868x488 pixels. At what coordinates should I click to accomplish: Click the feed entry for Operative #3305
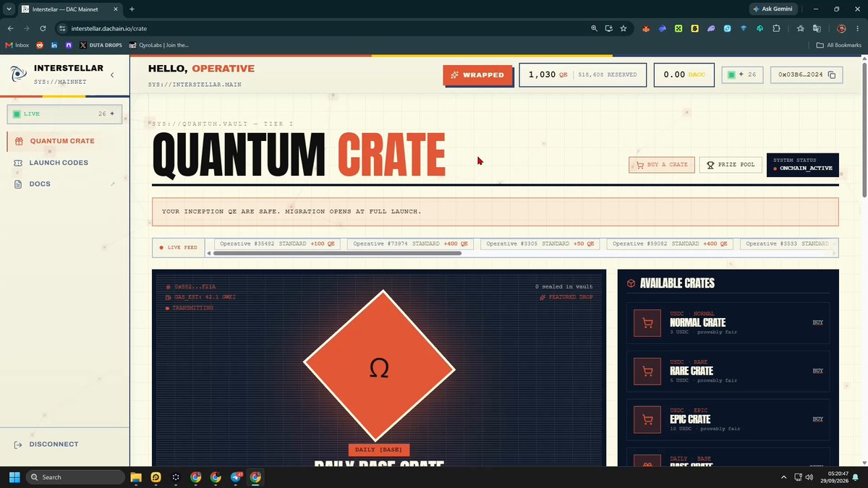point(540,244)
